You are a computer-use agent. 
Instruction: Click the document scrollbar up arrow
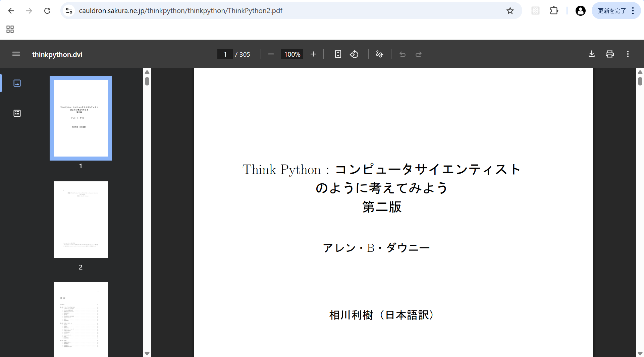640,72
